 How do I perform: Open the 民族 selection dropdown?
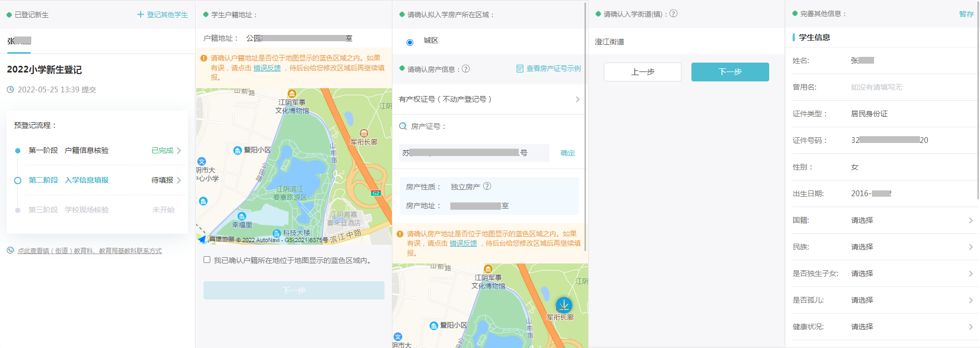[x=885, y=247]
